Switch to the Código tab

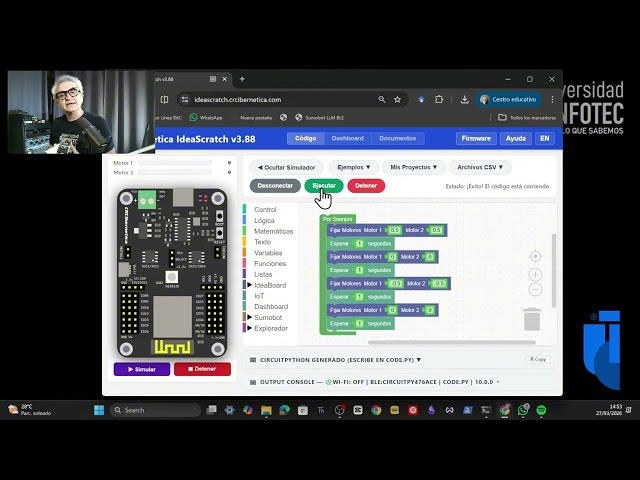306,138
